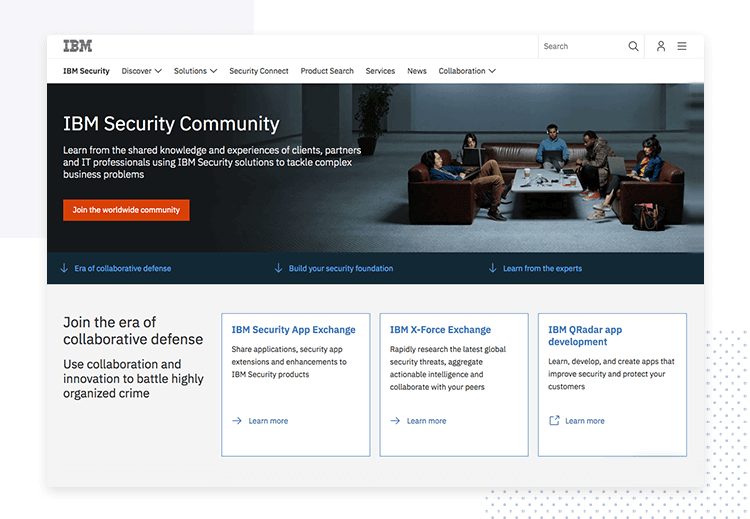Jump to Learn from the experts

click(542, 268)
